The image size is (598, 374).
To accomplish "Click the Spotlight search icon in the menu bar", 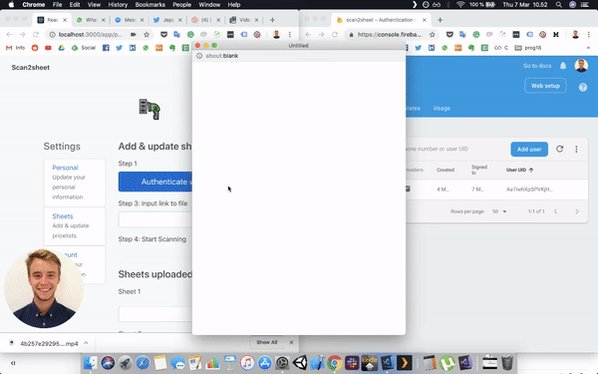I will click(559, 5).
